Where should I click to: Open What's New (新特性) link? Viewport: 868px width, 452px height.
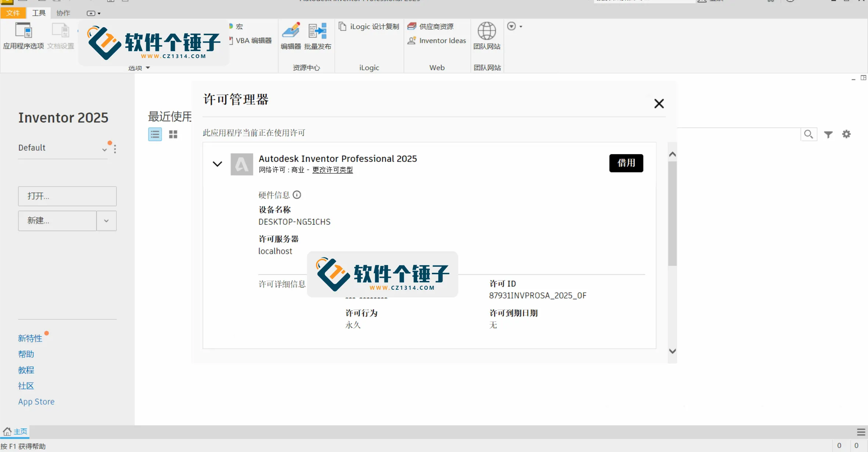(x=30, y=338)
